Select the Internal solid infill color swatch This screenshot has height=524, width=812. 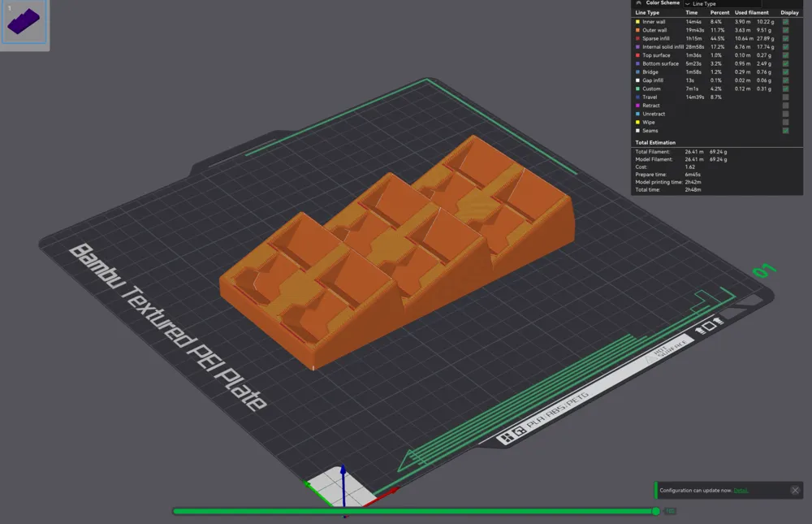[x=637, y=46]
